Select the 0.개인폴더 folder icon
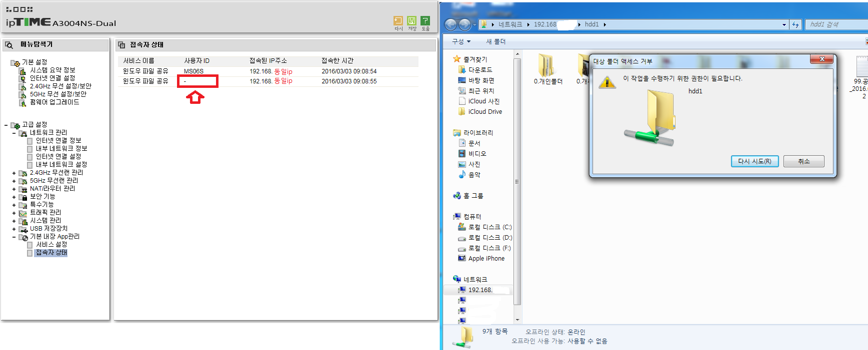This screenshot has height=350, width=868. [547, 65]
